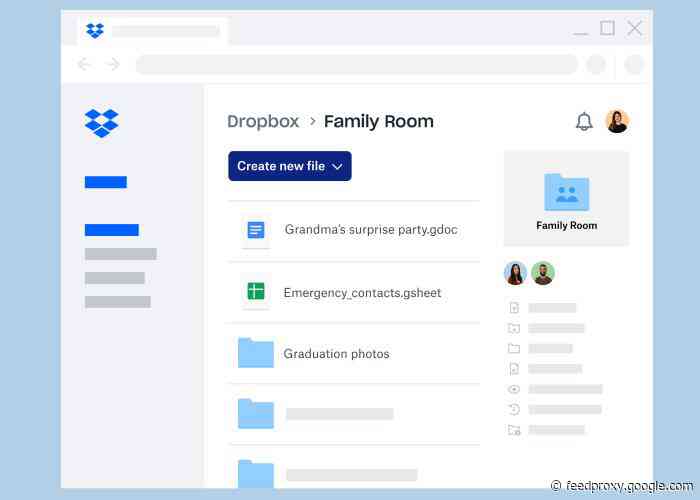Click the unnamed folder icon below Graduation photos
This screenshot has width=700, height=500.
(256, 413)
